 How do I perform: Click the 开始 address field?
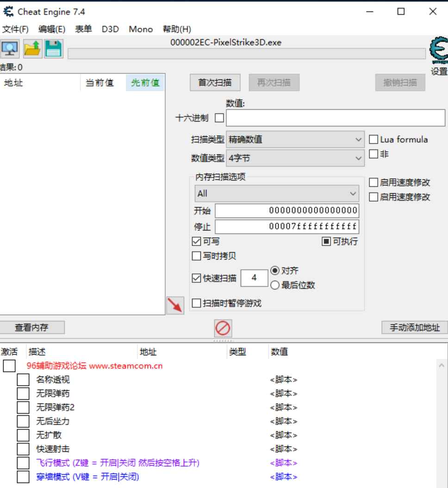pyautogui.click(x=287, y=211)
